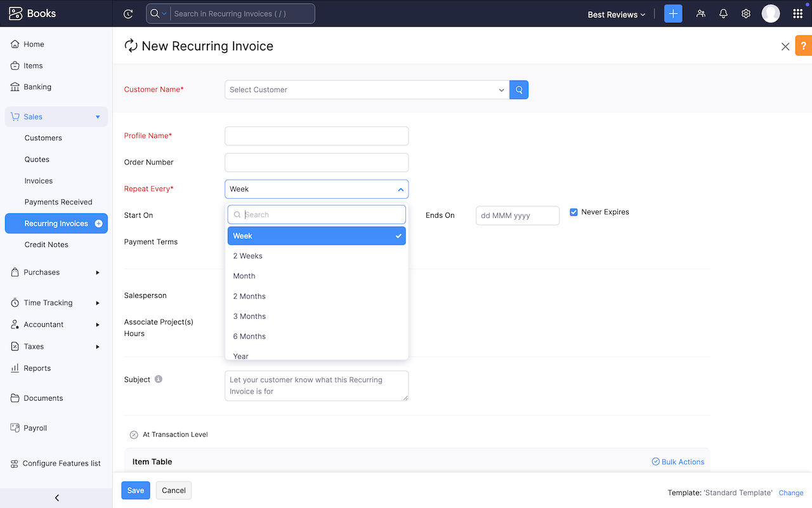This screenshot has width=812, height=508.
Task: Click the blue quick-create plus icon
Action: tap(673, 13)
